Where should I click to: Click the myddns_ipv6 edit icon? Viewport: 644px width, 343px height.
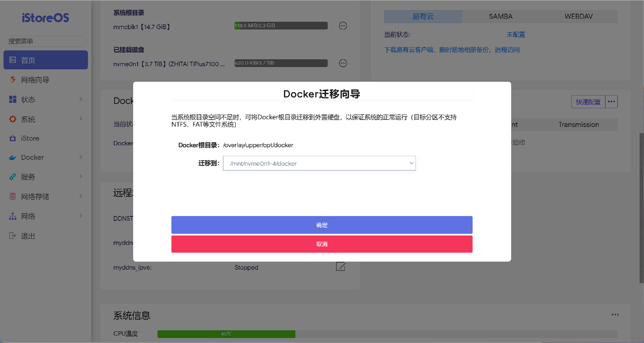(340, 267)
